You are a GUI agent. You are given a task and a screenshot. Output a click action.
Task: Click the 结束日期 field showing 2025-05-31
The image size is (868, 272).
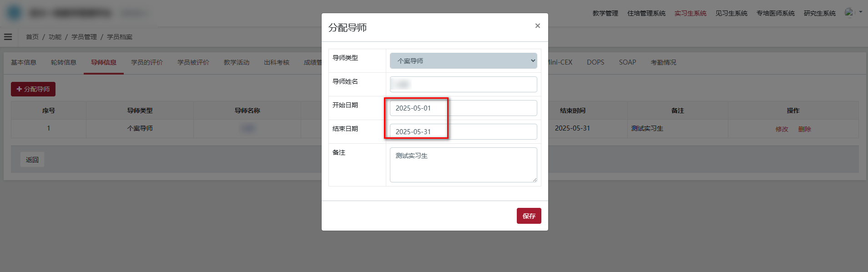click(x=463, y=132)
